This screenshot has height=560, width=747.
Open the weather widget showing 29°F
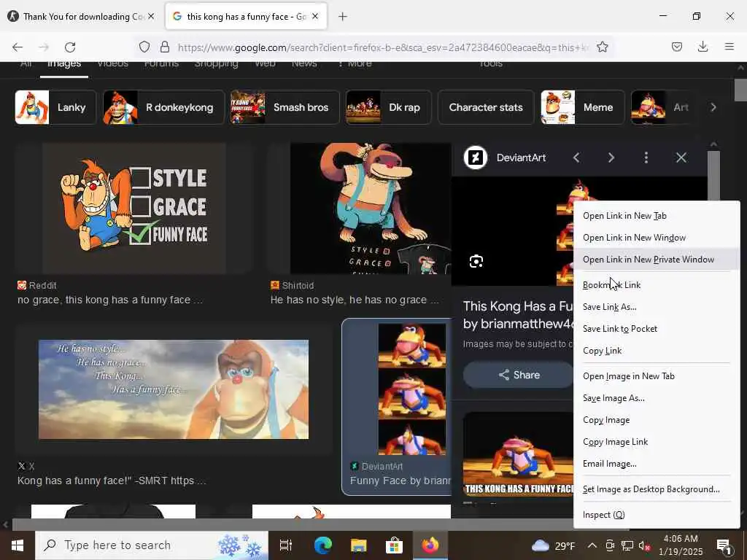pos(553,545)
